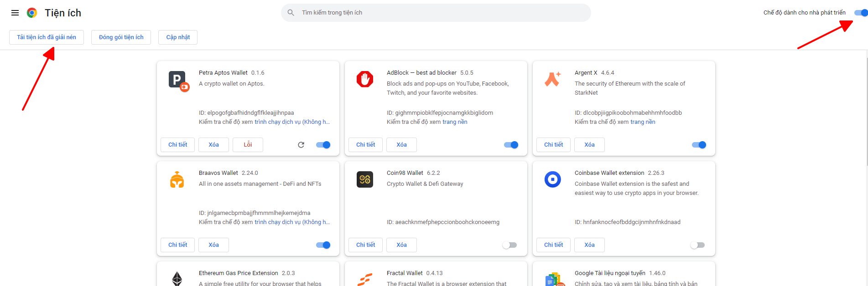Image resolution: width=868 pixels, height=286 pixels.
Task: Click the Chrome logo icon
Action: pyautogui.click(x=32, y=13)
